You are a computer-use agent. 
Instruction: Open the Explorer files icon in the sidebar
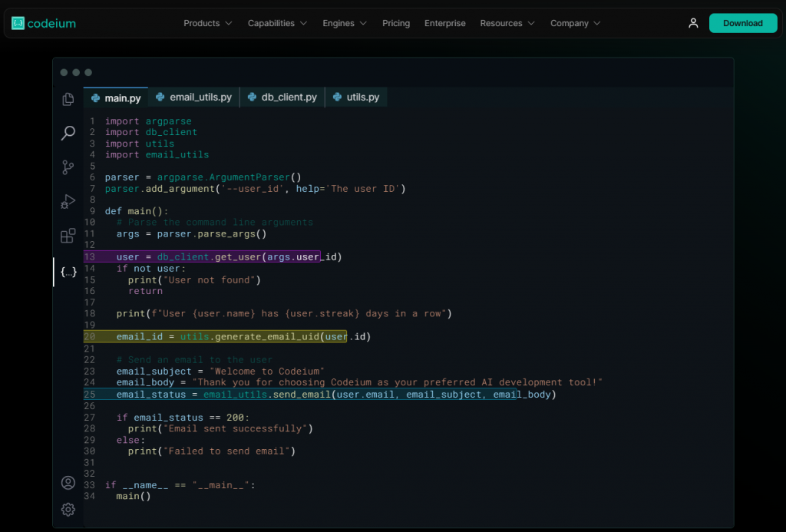(x=68, y=99)
